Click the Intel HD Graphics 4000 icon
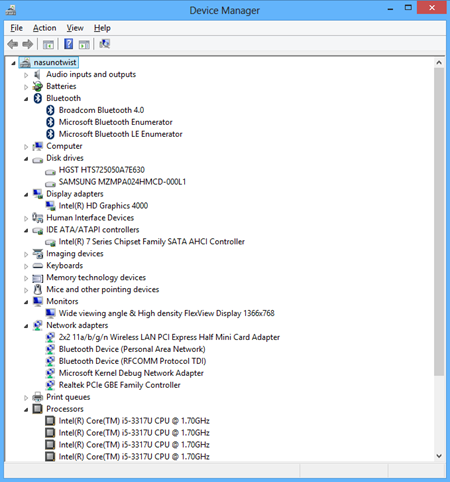This screenshot has height=482, width=450. (50, 206)
